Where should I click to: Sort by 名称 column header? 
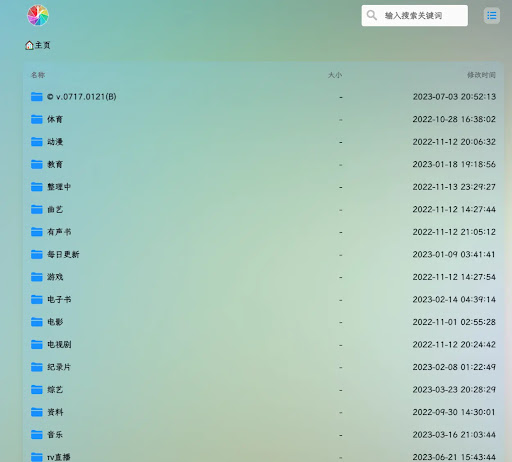[x=38, y=75]
